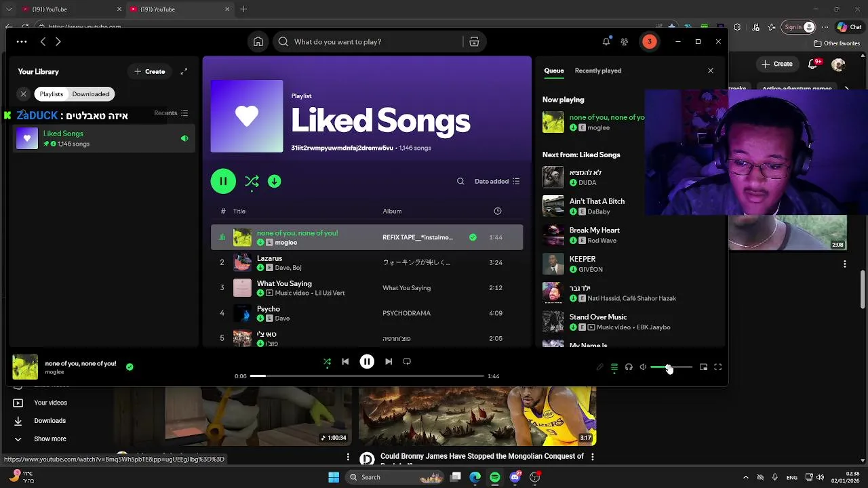The height and width of the screenshot is (488, 868).
Task: Open options for Bronny James video
Action: (x=592, y=457)
